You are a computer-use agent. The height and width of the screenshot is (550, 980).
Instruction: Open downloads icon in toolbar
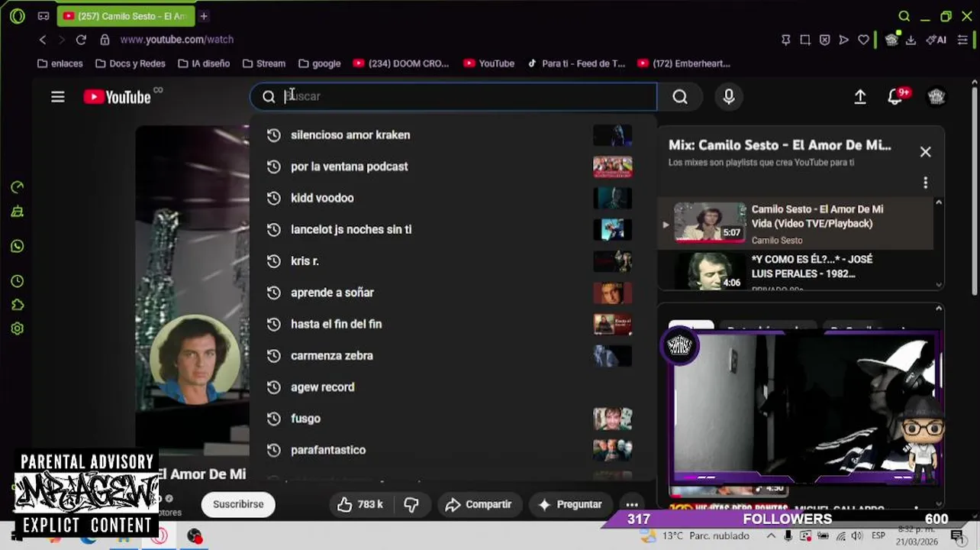911,40
